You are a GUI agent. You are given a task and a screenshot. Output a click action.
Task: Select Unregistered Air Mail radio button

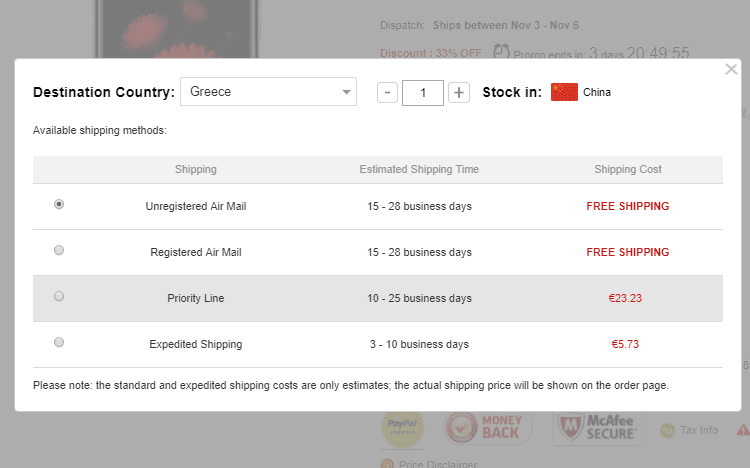pos(59,204)
